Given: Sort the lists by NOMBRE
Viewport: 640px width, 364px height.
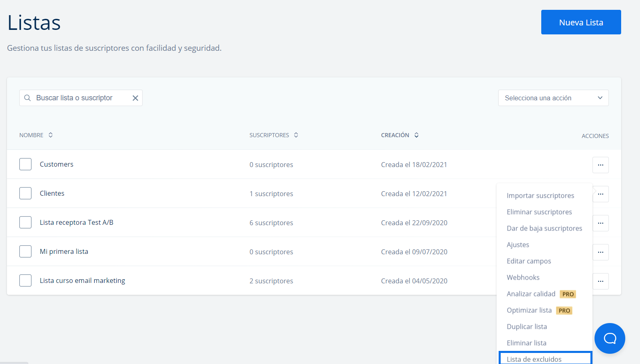Looking at the screenshot, I should 36,135.
